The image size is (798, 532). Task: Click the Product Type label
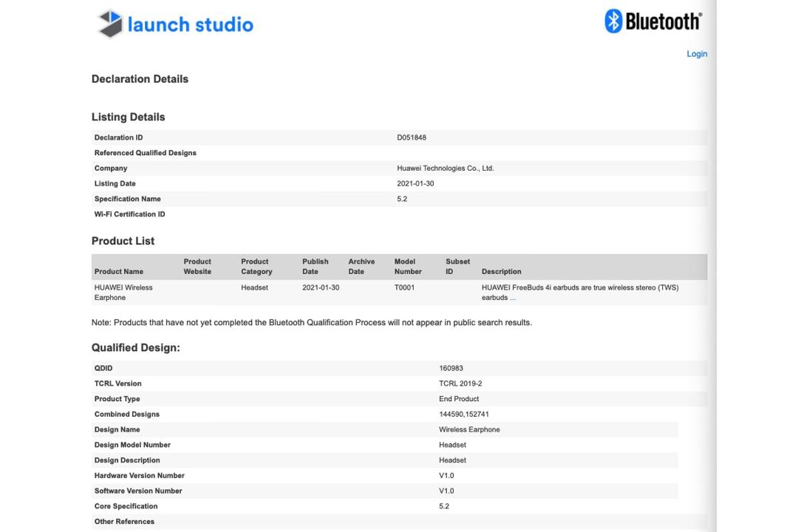click(x=117, y=398)
